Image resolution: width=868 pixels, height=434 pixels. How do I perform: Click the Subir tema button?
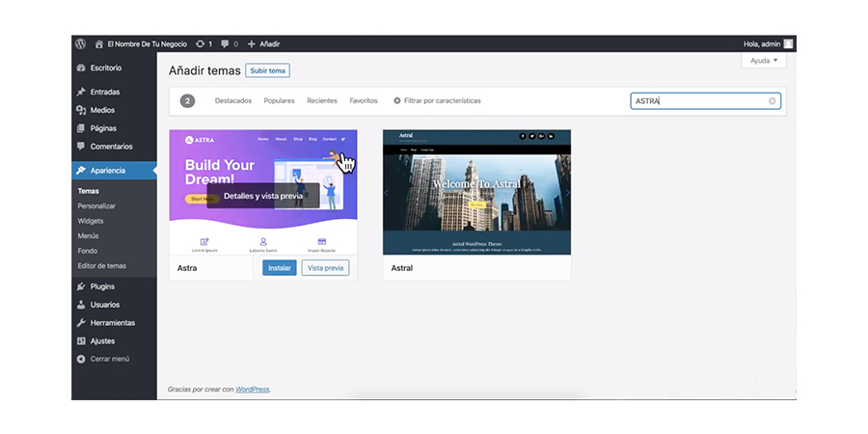[x=267, y=70]
